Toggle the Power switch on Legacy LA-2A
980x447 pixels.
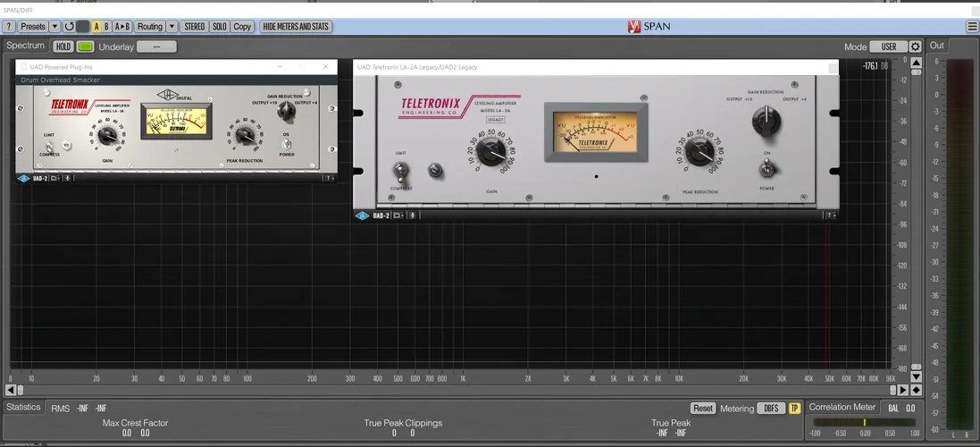766,167
